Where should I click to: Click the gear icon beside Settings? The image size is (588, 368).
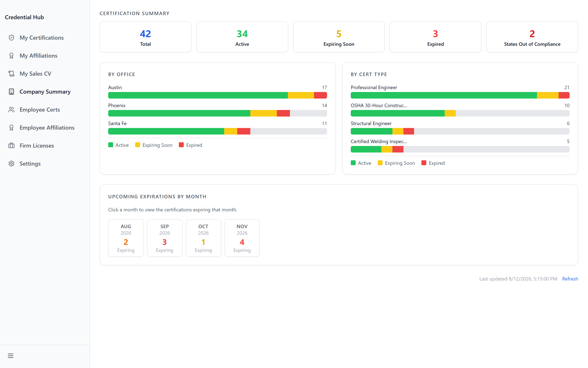pos(11,164)
